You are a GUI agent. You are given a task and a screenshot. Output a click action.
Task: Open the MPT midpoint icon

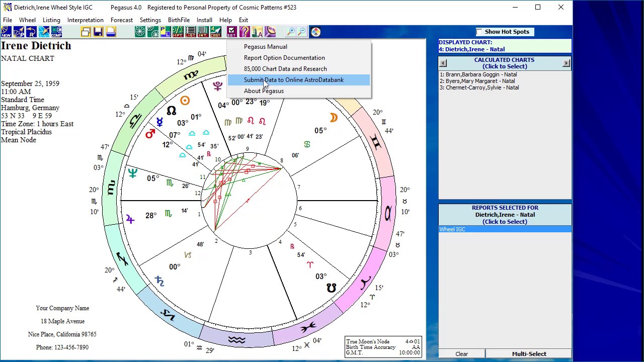click(178, 32)
